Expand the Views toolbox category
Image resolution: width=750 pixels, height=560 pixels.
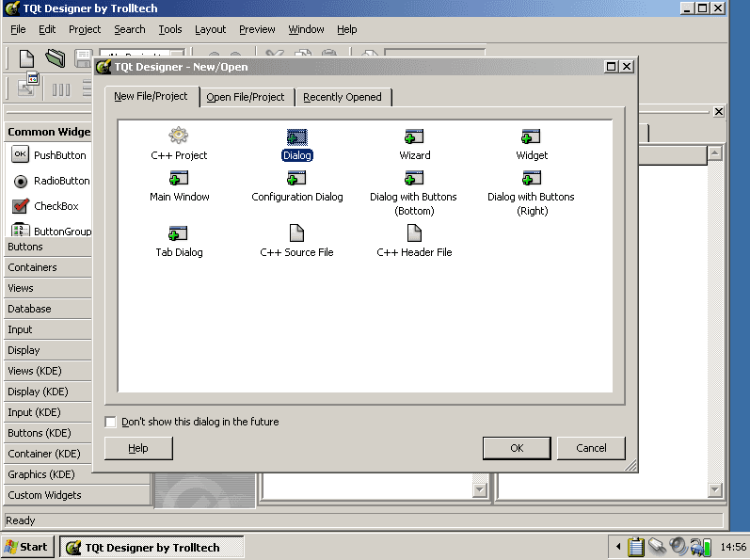click(x=48, y=288)
